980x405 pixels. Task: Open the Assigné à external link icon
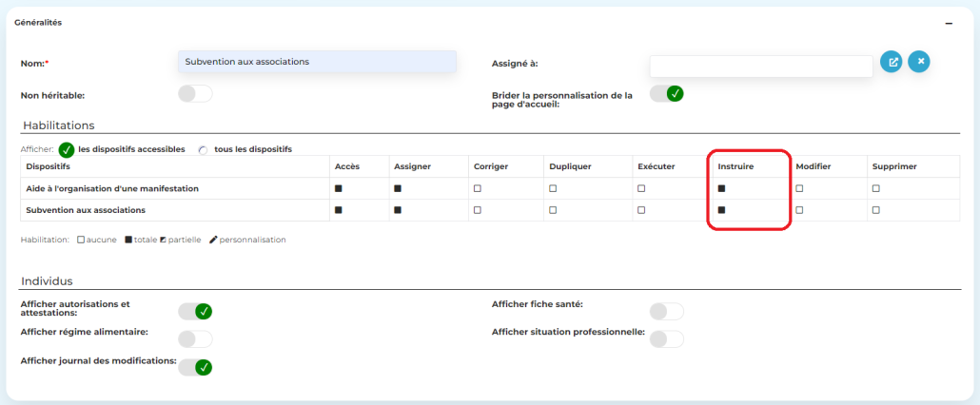pyautogui.click(x=892, y=62)
